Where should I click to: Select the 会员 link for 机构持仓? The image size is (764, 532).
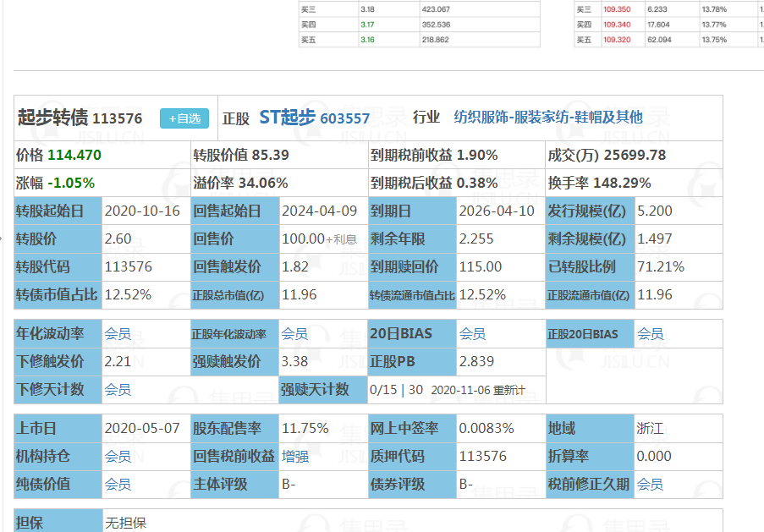coord(118,457)
